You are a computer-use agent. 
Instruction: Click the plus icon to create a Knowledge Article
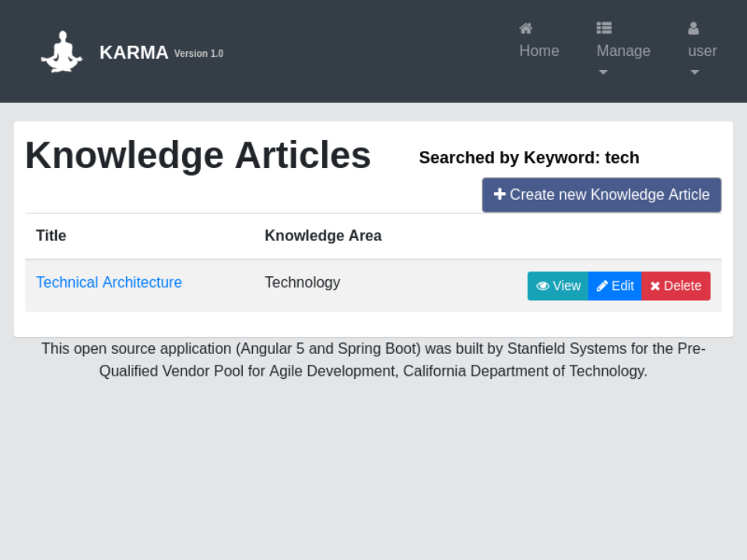(500, 194)
